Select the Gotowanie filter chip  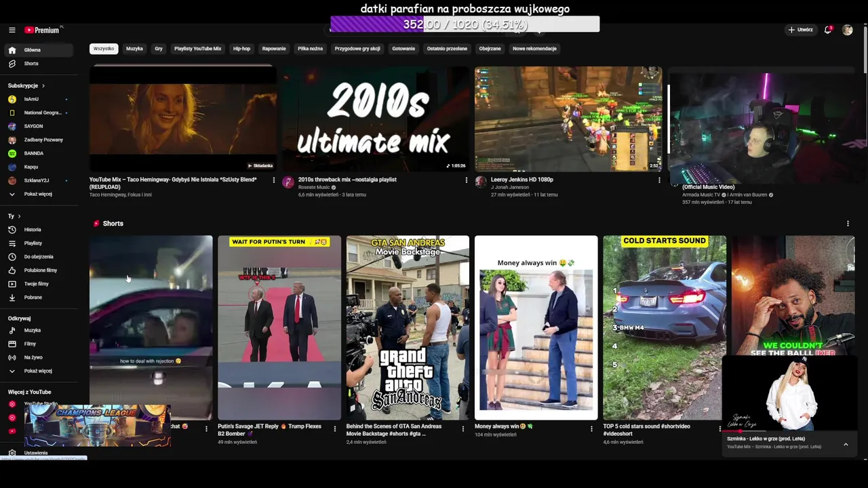click(x=403, y=49)
